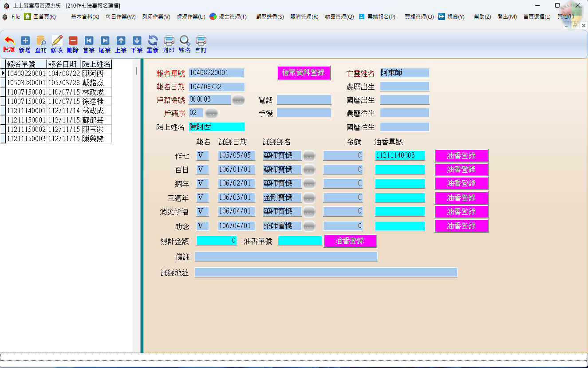This screenshot has height=368, width=588.
Task: Select the record row for 陳玉家
Action: [53, 129]
